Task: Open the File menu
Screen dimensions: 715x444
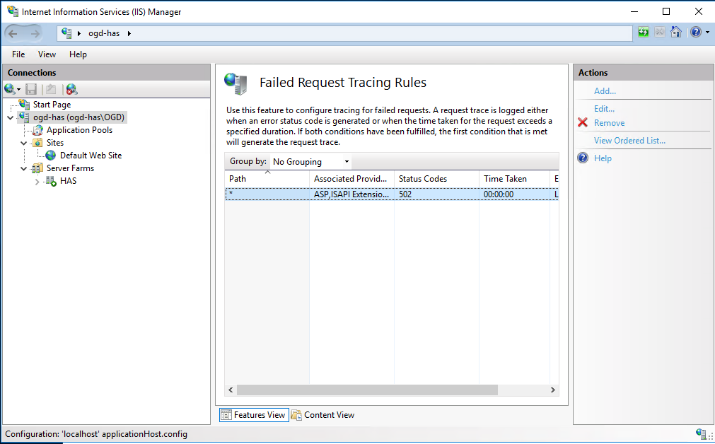Action: coord(18,54)
